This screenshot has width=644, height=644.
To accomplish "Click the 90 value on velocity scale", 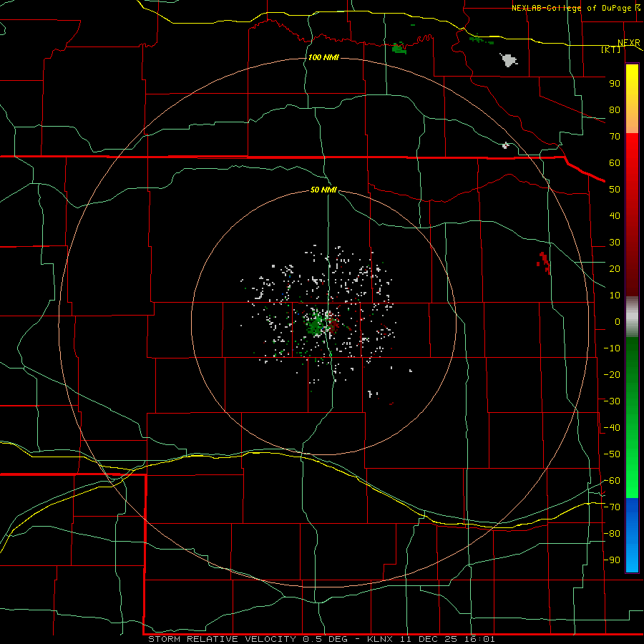I will [x=615, y=84].
